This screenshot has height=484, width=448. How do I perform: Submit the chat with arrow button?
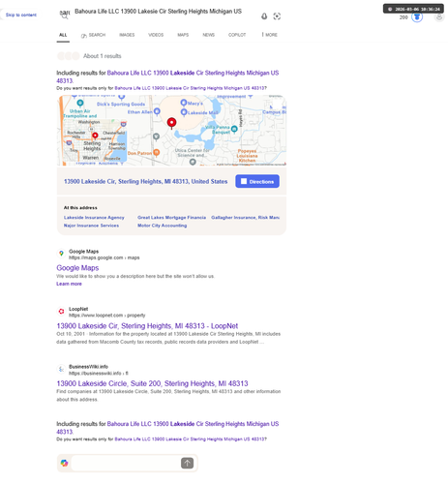[187, 463]
